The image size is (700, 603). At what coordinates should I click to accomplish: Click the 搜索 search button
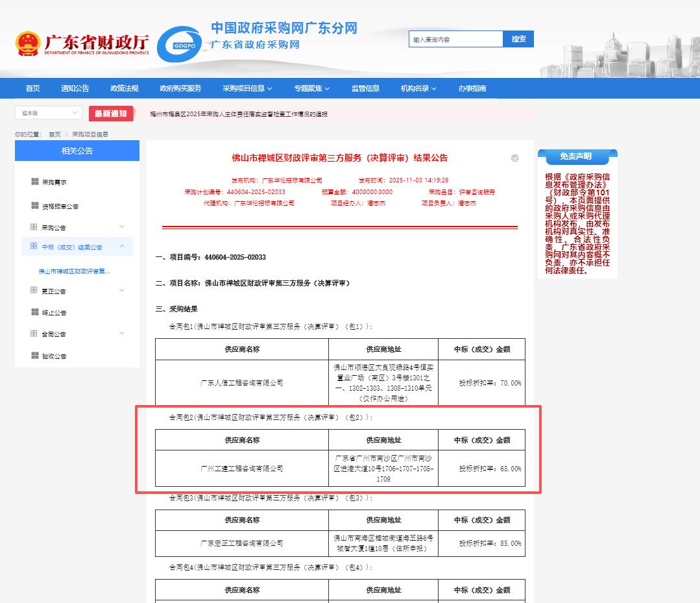click(518, 39)
